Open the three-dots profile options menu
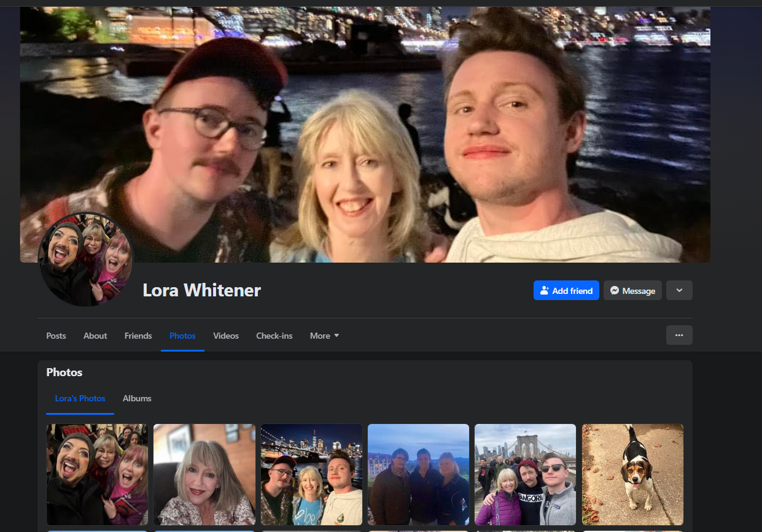 (679, 335)
